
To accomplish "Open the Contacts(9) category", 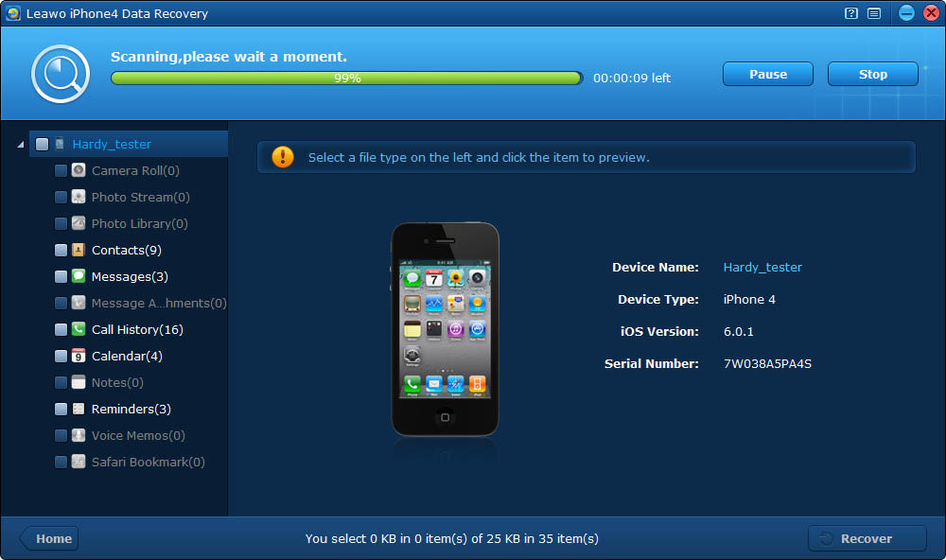I will coord(127,250).
